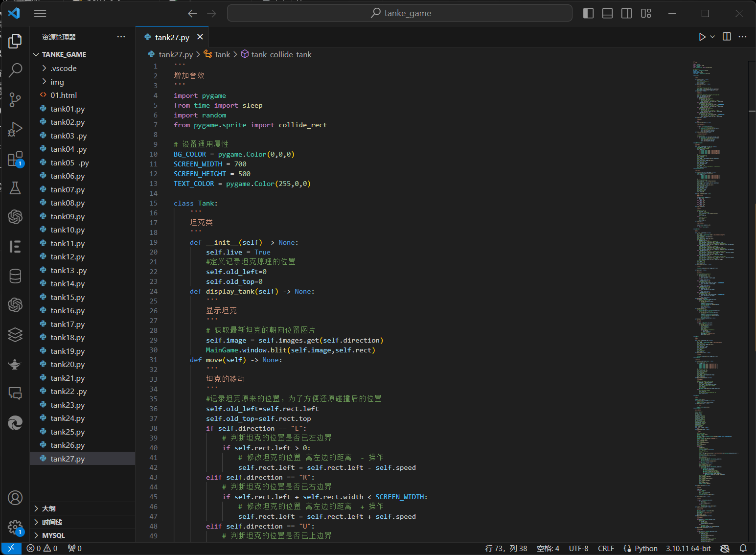Open the Run and Debug view
Screen dimensions: 756x555
[x=15, y=129]
